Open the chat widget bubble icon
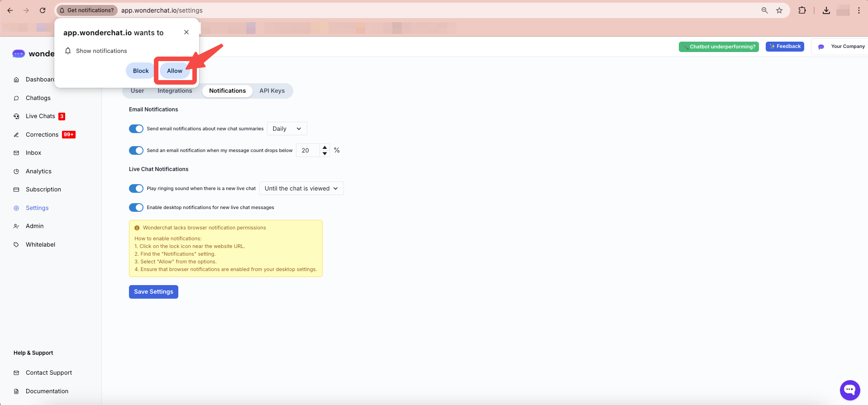 tap(849, 390)
